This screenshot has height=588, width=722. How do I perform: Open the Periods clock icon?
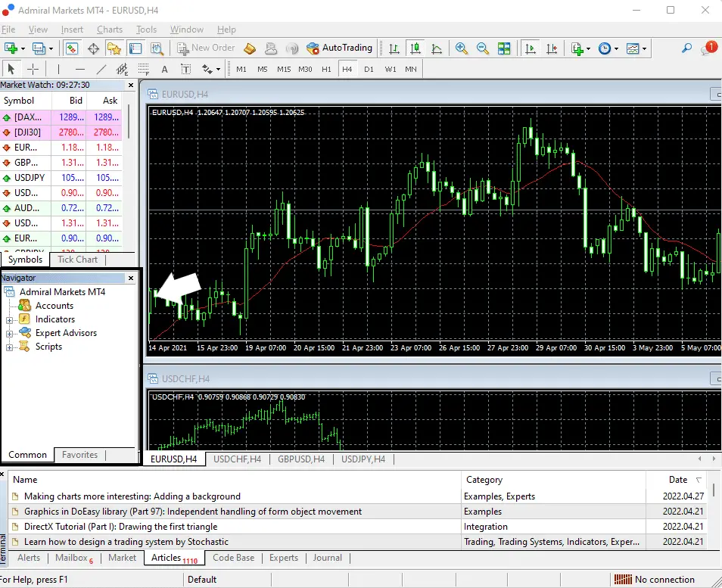click(605, 48)
